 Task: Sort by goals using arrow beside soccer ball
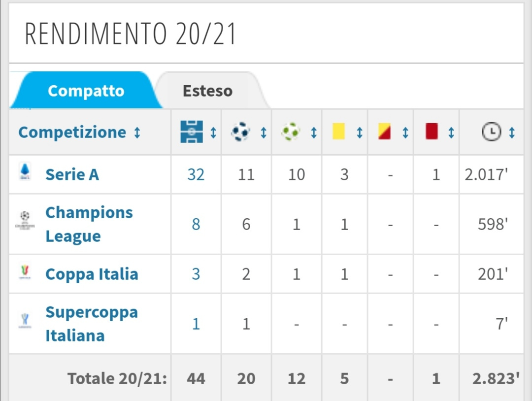[x=263, y=133]
